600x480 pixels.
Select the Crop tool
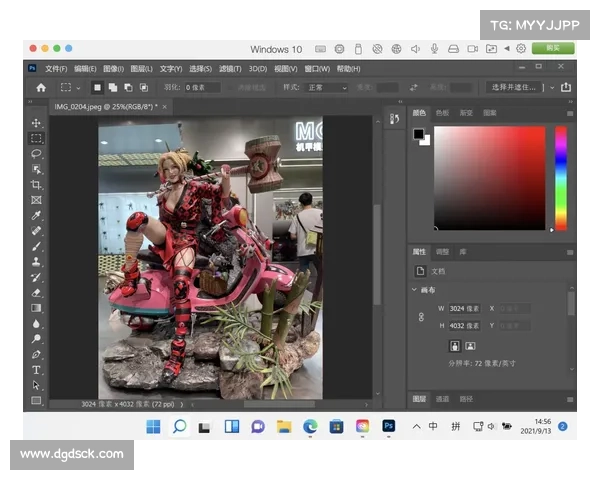[36, 185]
